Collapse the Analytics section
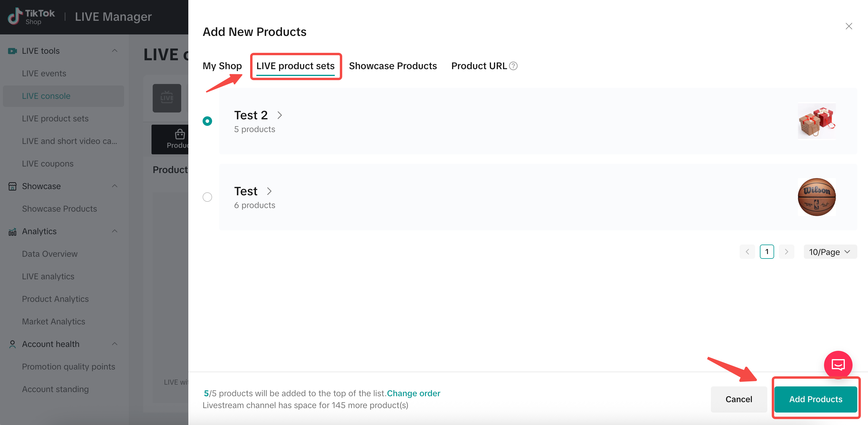Viewport: 868px width, 425px height. (115, 231)
